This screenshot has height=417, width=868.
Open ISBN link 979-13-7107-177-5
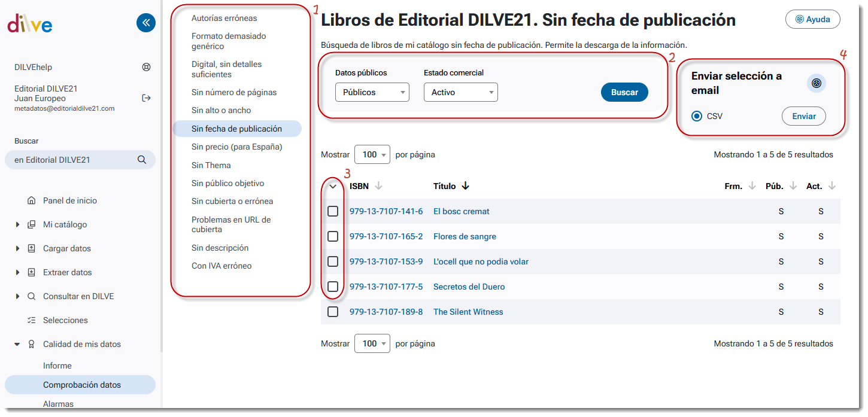point(386,287)
